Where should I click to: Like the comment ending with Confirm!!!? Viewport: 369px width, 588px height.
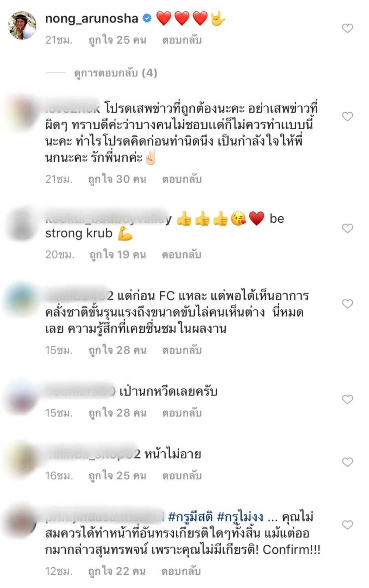(347, 525)
